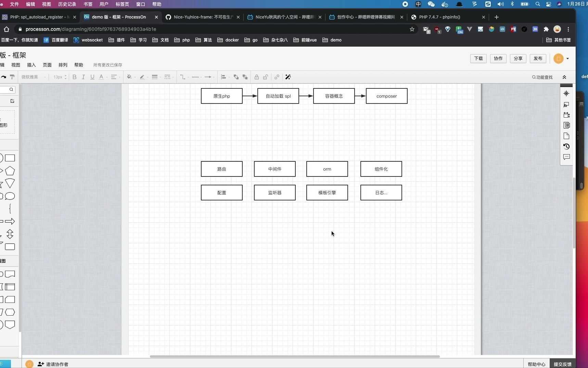Viewport: 588px width, 368px height.
Task: Click the format painter icon
Action: coord(12,77)
